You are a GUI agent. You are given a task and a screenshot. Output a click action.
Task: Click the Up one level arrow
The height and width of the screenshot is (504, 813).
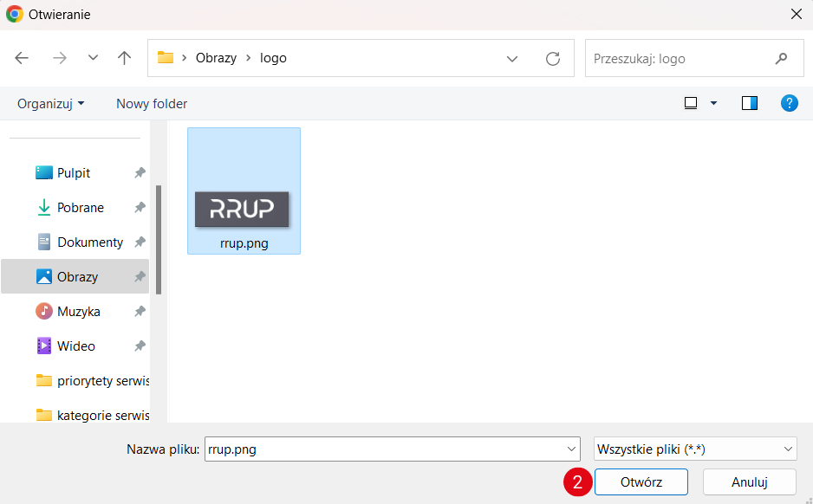coord(125,58)
